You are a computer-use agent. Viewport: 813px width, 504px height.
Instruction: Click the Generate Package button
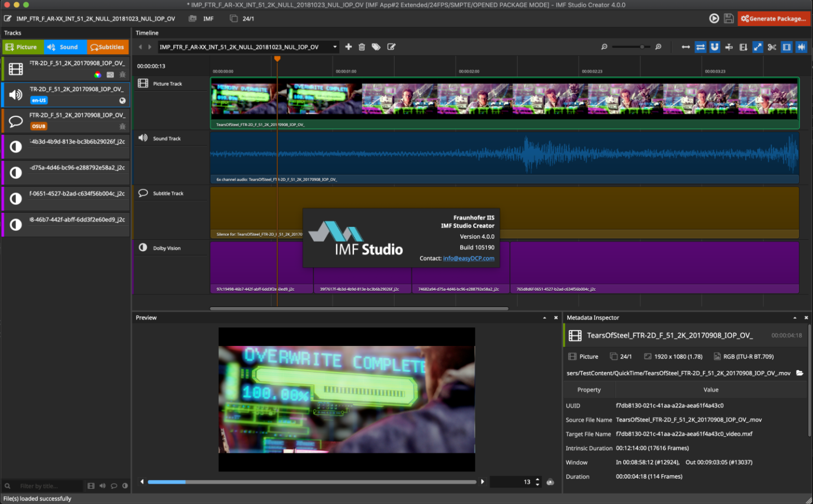[774, 19]
